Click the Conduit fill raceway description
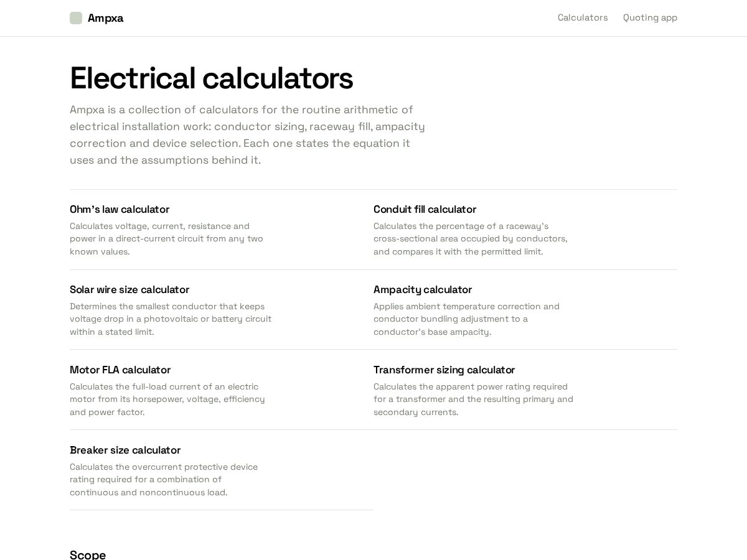747x560 pixels. (x=471, y=239)
